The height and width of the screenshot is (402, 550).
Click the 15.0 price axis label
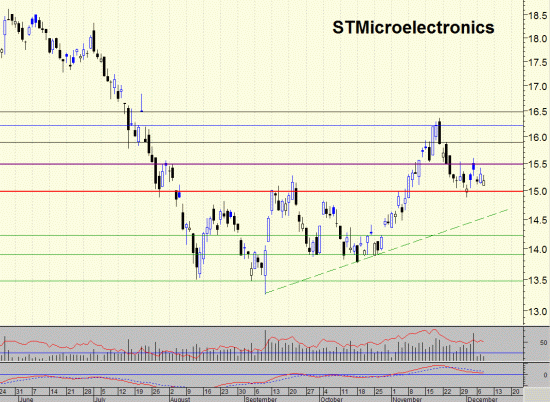(x=538, y=192)
